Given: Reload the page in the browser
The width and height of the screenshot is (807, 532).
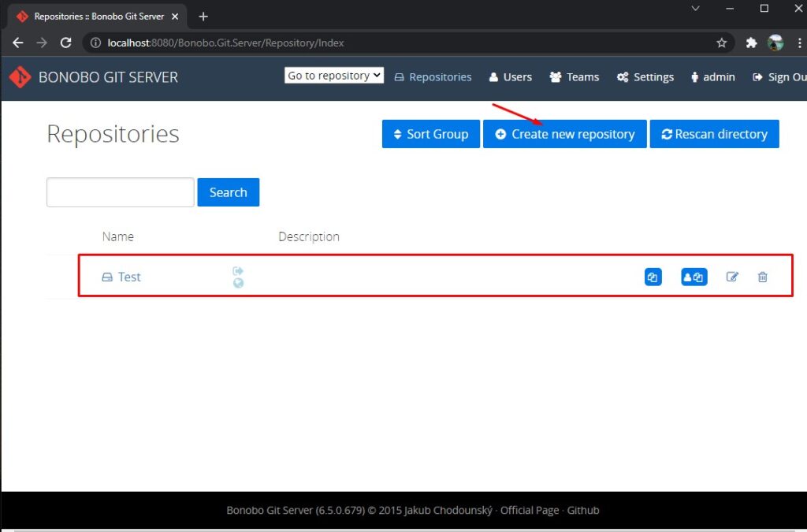Looking at the screenshot, I should [66, 43].
